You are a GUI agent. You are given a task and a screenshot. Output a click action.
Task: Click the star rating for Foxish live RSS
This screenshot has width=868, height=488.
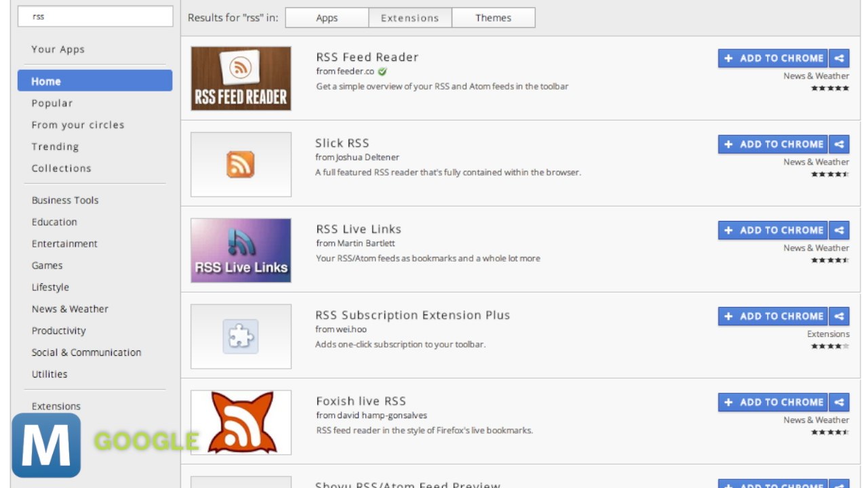pyautogui.click(x=830, y=432)
